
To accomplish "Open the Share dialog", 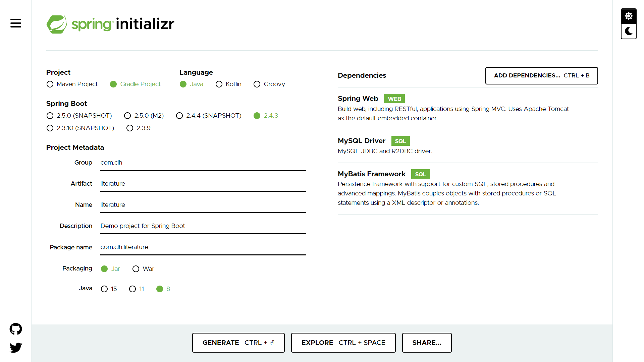I will pos(427,343).
